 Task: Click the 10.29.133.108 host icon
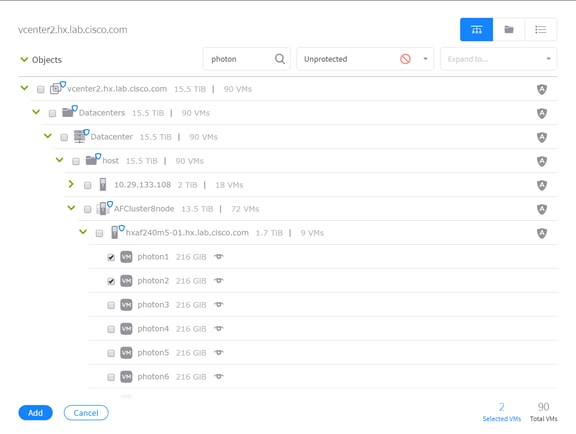click(103, 184)
